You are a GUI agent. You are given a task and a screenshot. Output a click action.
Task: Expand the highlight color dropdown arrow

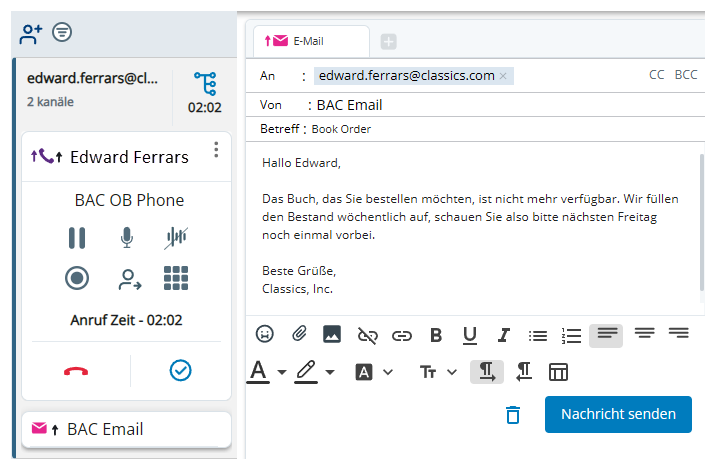pos(330,372)
